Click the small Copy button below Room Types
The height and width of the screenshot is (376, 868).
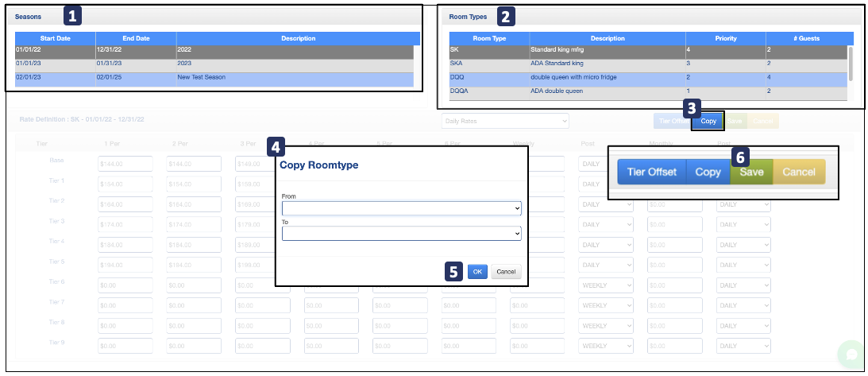coord(708,121)
